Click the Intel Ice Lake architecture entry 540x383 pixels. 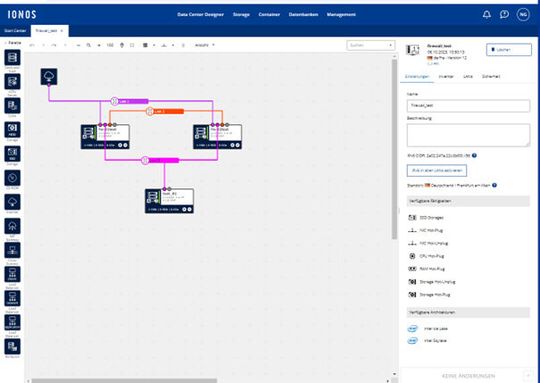click(x=427, y=329)
